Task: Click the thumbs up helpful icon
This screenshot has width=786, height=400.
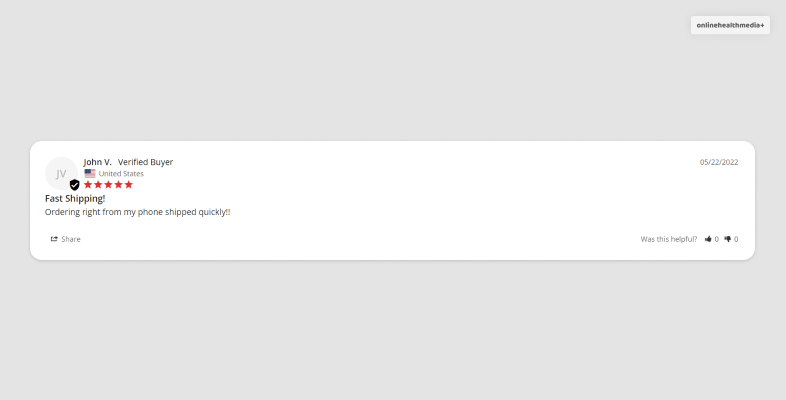Action: [708, 239]
